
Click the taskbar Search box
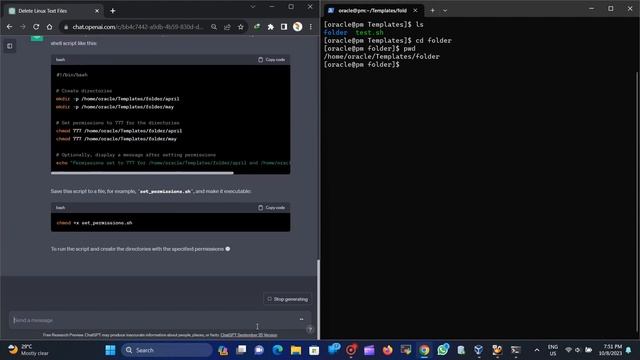tap(167, 350)
